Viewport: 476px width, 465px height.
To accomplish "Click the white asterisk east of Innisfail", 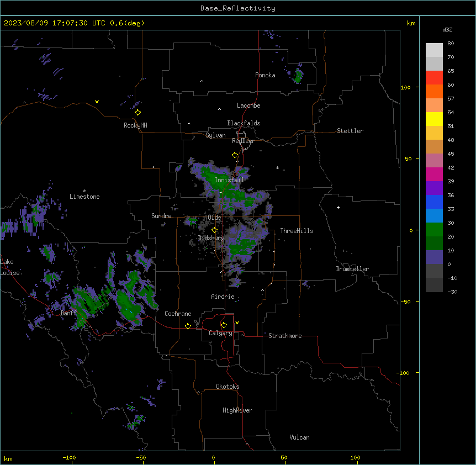I will point(277,167).
